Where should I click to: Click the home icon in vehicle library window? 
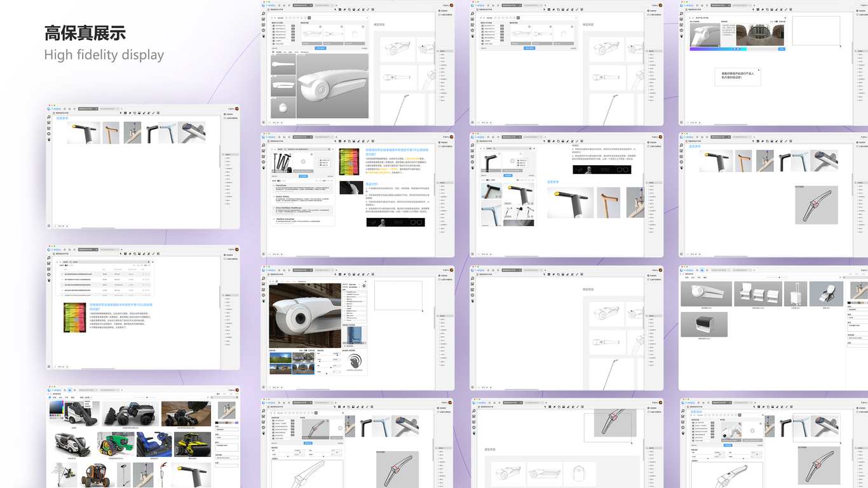click(65, 390)
